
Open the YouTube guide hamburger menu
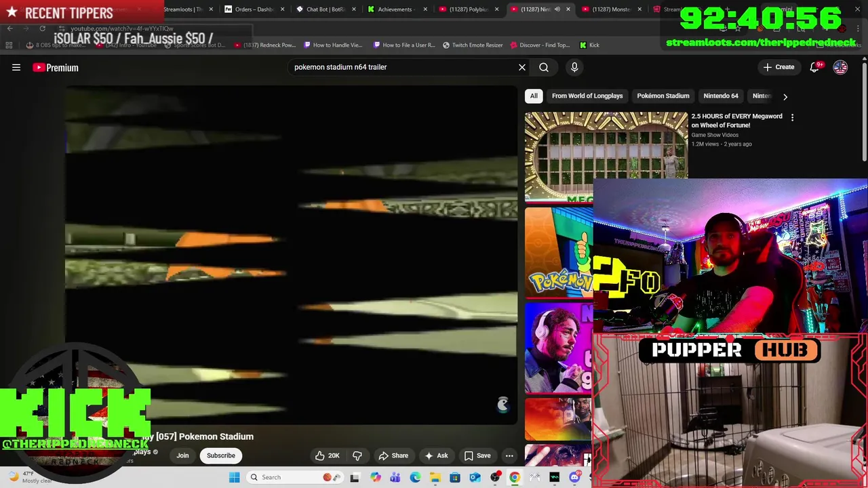tap(16, 67)
